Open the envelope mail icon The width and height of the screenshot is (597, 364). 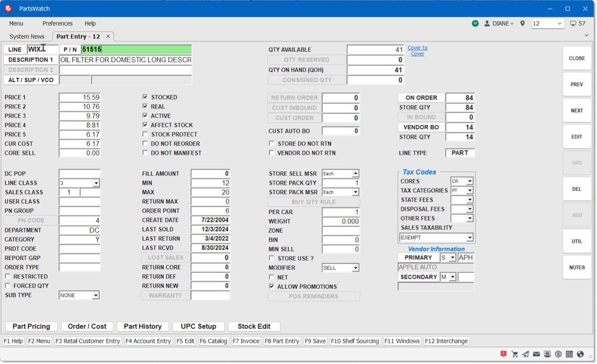coord(536,354)
